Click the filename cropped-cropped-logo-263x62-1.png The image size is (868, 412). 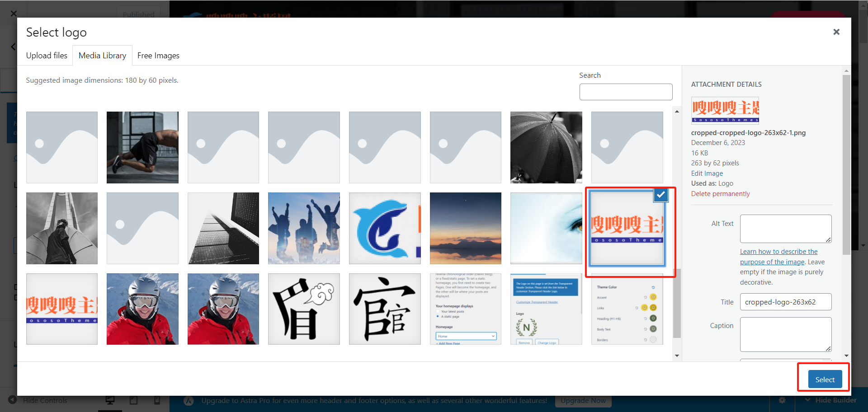click(x=748, y=133)
